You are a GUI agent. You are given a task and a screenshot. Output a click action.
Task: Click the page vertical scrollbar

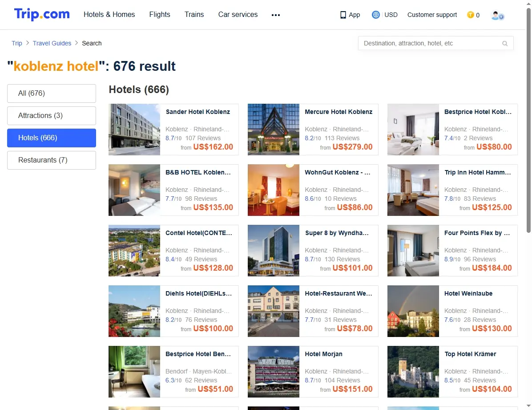pyautogui.click(x=528, y=120)
